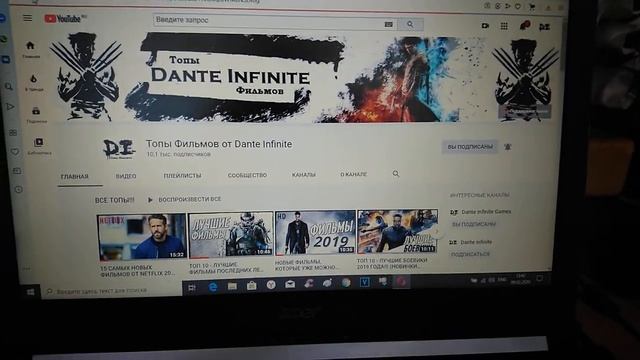Open Messenger in Opera sidebar

coord(2,19)
